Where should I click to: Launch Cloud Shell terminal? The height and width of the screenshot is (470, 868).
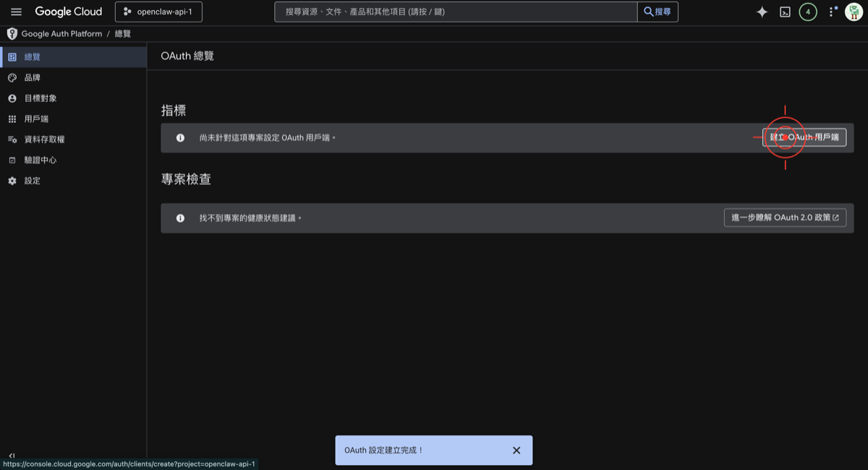click(785, 12)
